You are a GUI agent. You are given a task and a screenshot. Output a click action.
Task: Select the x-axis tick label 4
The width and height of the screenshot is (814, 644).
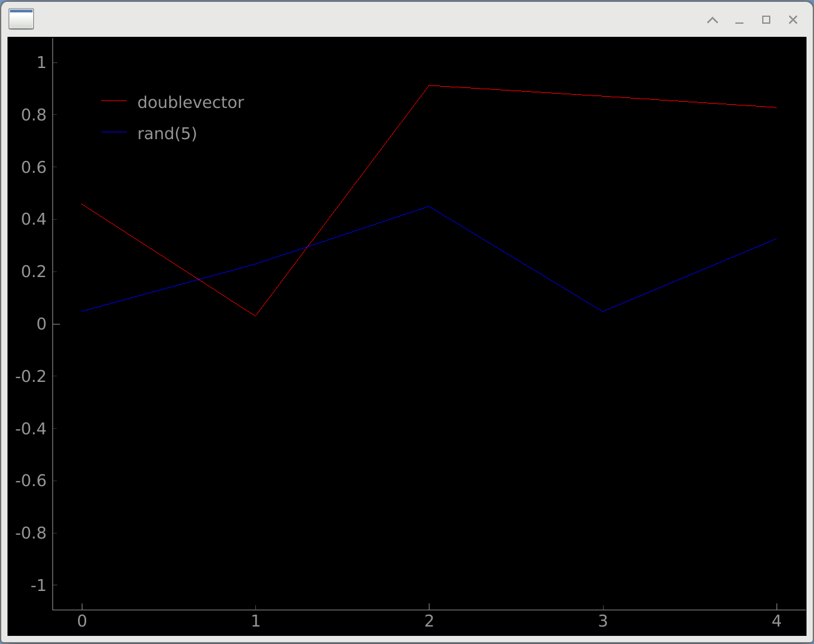pyautogui.click(x=776, y=621)
